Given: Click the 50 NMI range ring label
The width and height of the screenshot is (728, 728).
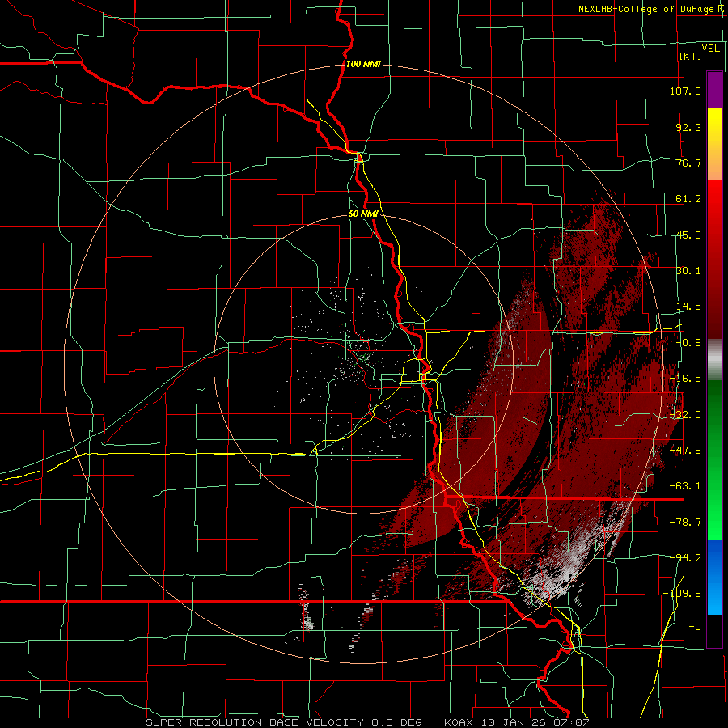Looking at the screenshot, I should click(363, 214).
